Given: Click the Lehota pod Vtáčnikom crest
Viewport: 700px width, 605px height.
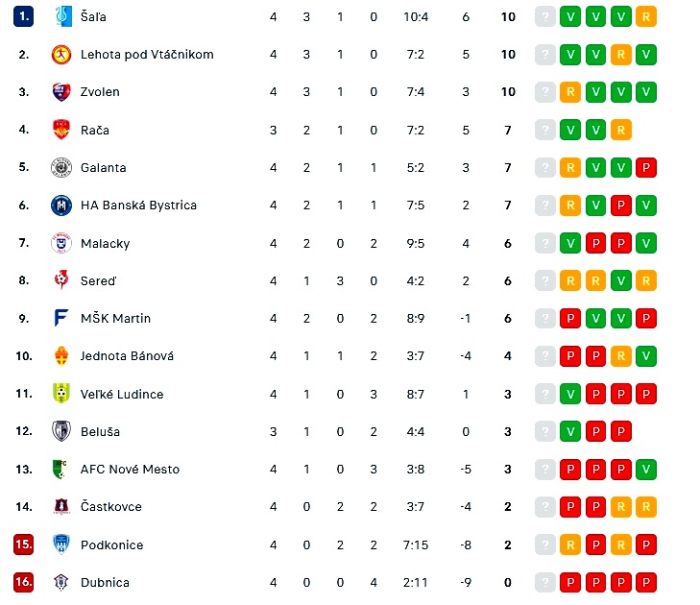Looking at the screenshot, I should click(61, 55).
